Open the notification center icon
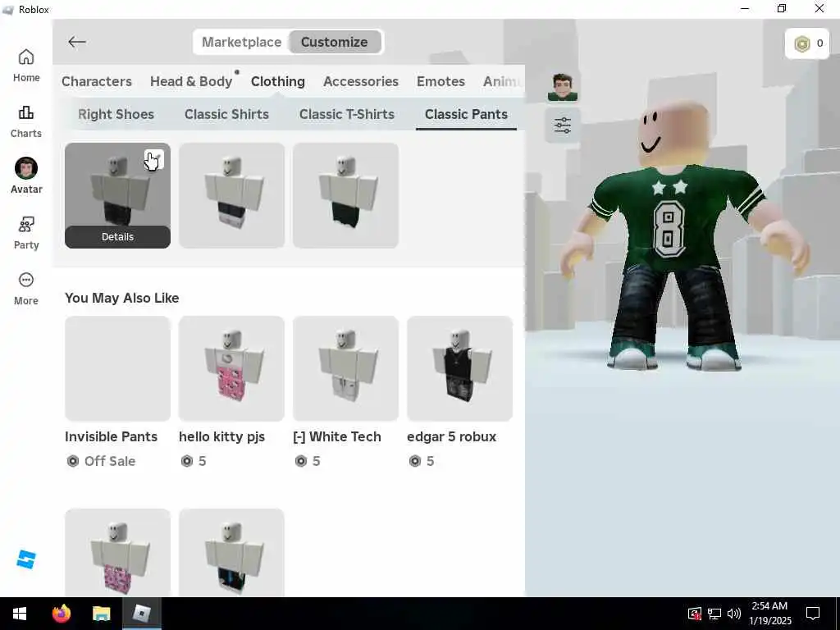The height and width of the screenshot is (630, 840). pos(813,614)
